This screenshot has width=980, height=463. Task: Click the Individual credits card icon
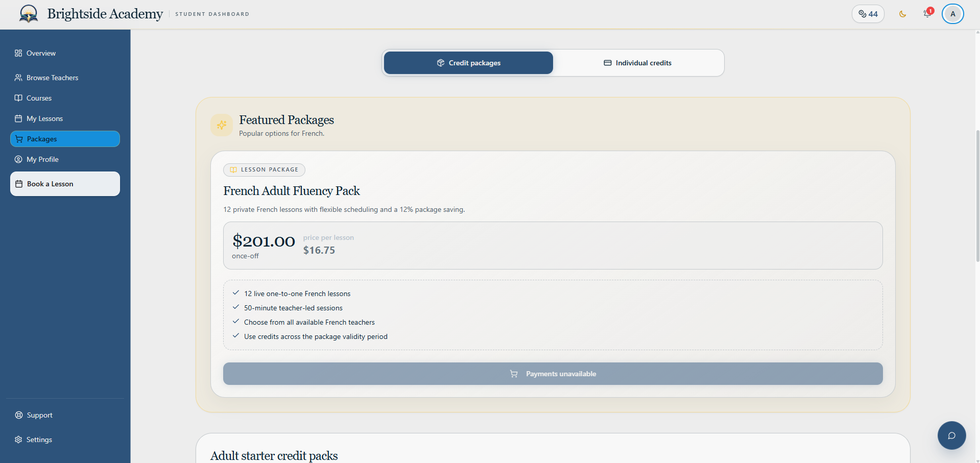(608, 63)
